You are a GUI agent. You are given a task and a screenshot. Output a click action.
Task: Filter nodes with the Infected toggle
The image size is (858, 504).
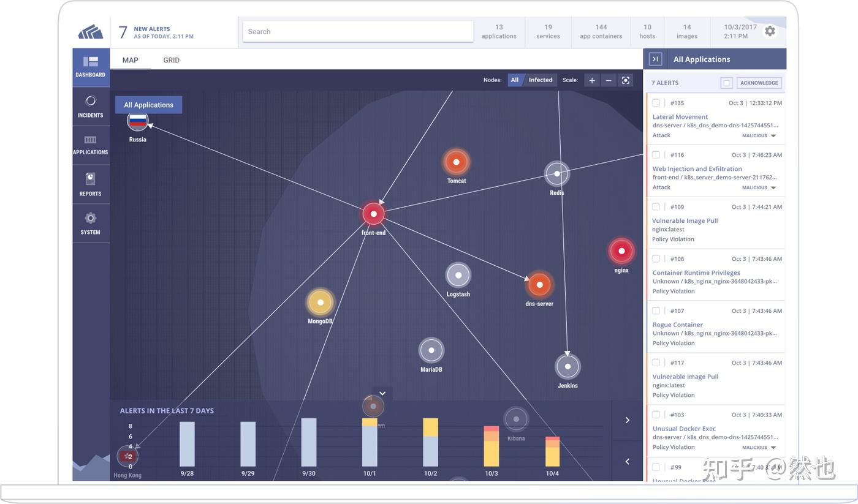(x=541, y=80)
